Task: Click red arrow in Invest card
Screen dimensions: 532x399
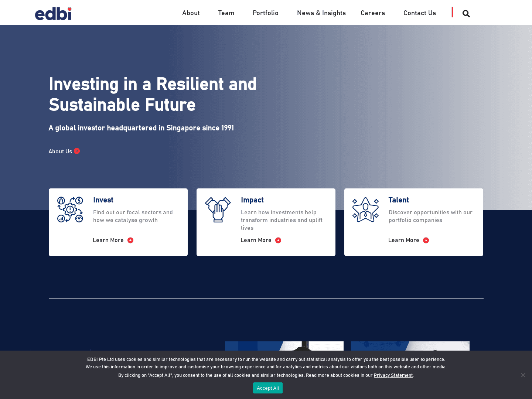Action: [x=130, y=241]
